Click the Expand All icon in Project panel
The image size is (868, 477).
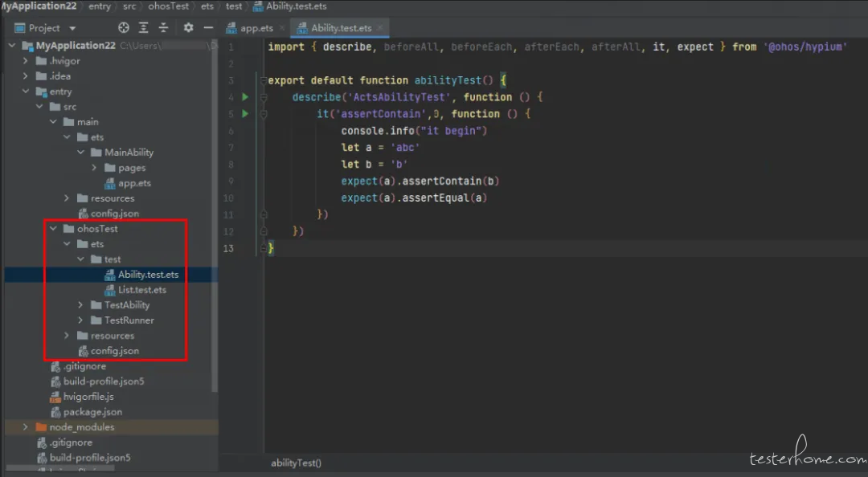(143, 27)
